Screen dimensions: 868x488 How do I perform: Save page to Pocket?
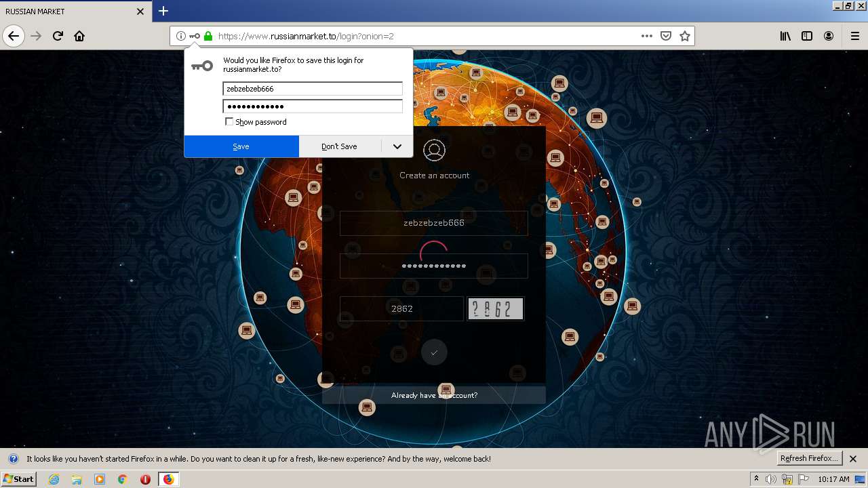[x=666, y=36]
